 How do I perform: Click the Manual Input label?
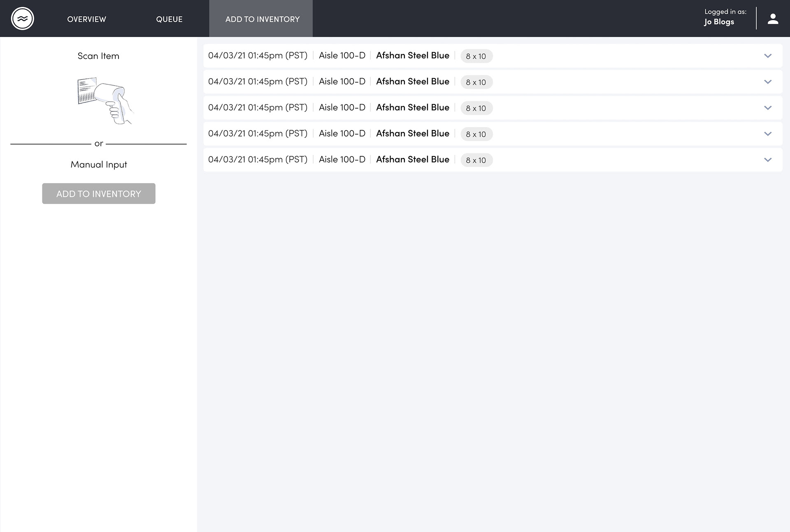click(x=99, y=165)
